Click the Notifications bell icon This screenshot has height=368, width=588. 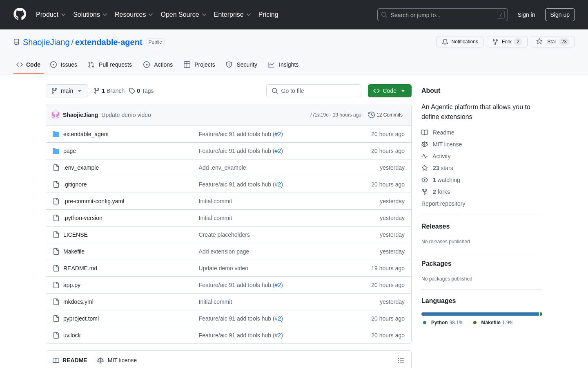click(445, 42)
